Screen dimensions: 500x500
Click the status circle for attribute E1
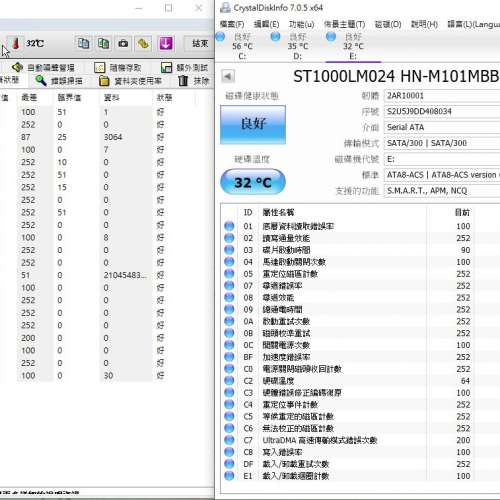tap(229, 476)
